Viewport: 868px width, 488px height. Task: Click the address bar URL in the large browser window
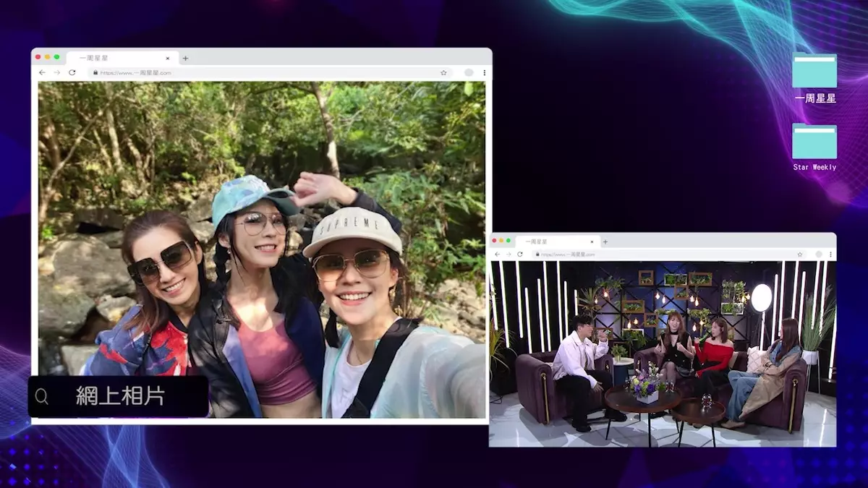pos(217,73)
